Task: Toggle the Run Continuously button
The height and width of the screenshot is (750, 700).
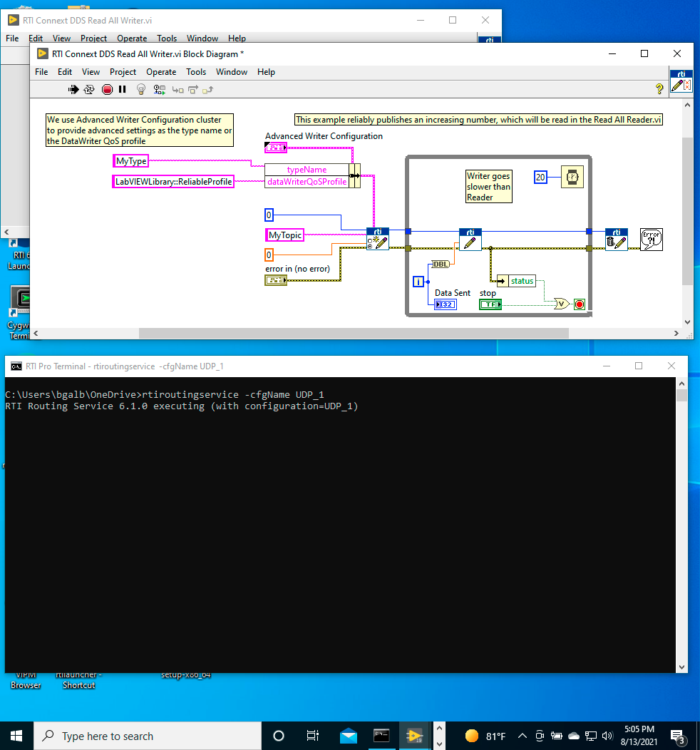Action: 88,89
